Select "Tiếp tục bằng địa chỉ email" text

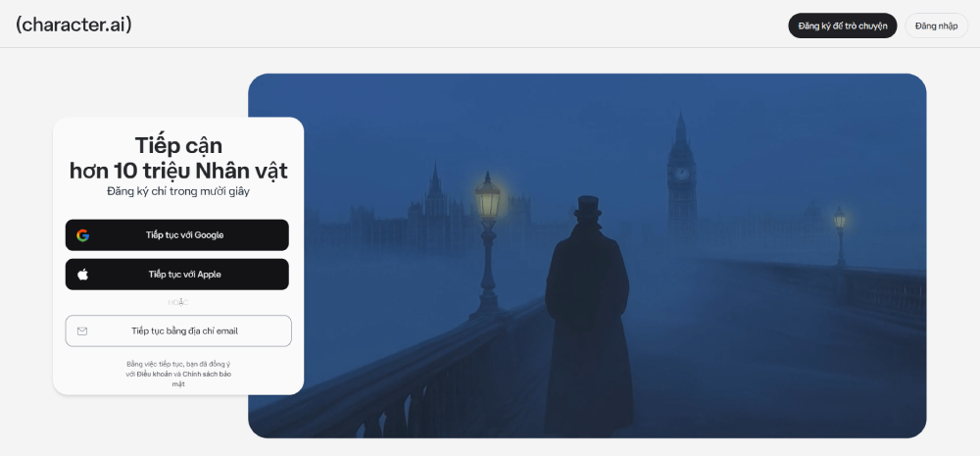(x=184, y=330)
